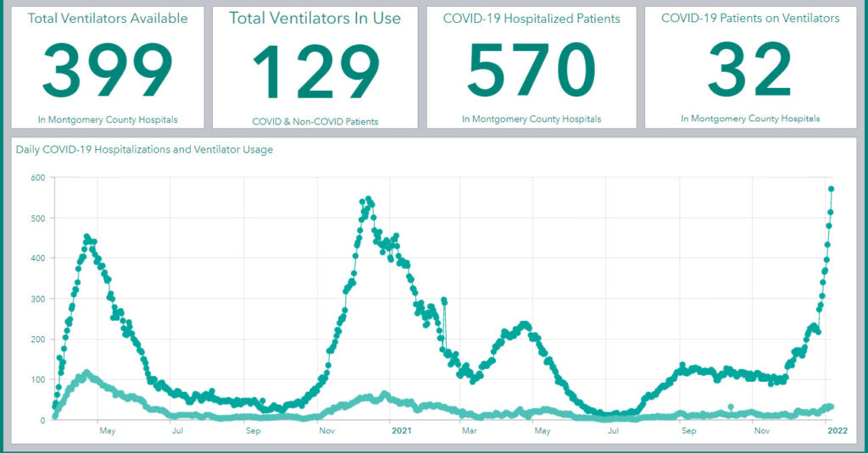Click the 300 y-axis tick label
Viewport: 868px width, 453px height.
38,299
